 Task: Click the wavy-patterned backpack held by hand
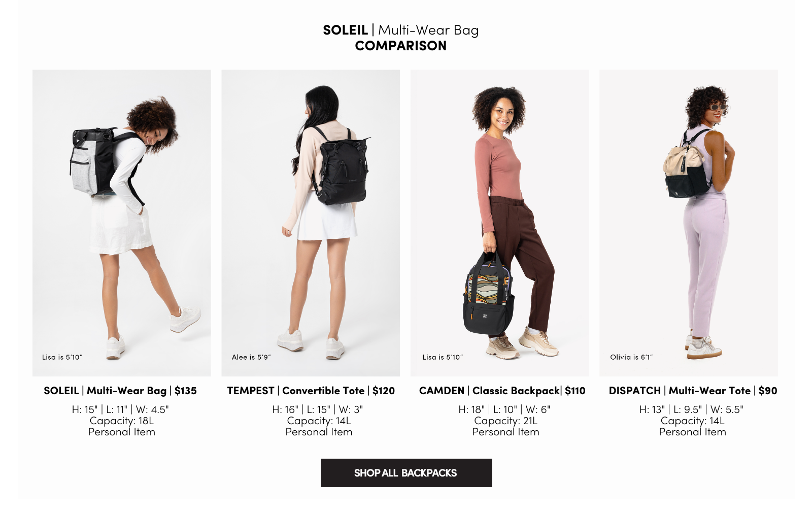click(x=488, y=295)
